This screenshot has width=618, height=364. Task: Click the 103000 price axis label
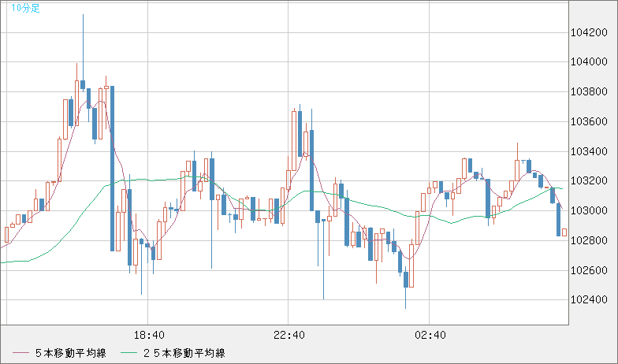pyautogui.click(x=590, y=211)
